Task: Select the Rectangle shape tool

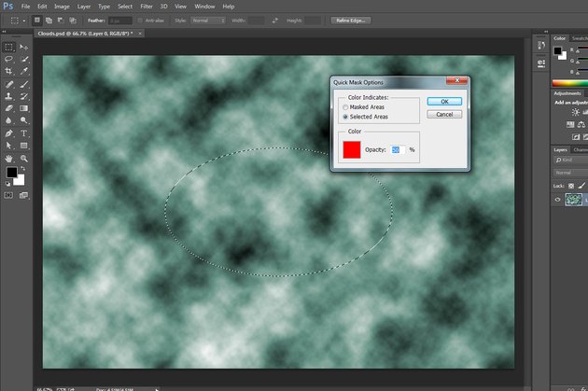Action: (23, 146)
